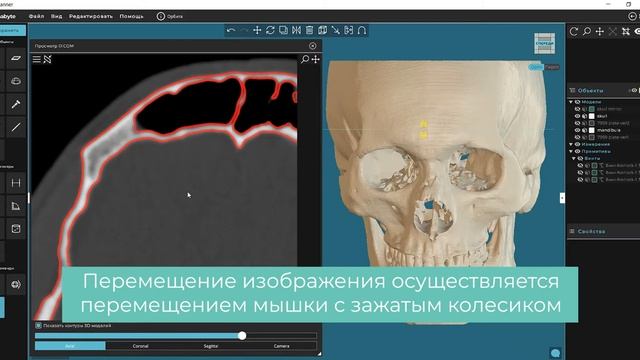Click the pan arrows icon in right toolbar
The image size is (640, 360).
[600, 31]
